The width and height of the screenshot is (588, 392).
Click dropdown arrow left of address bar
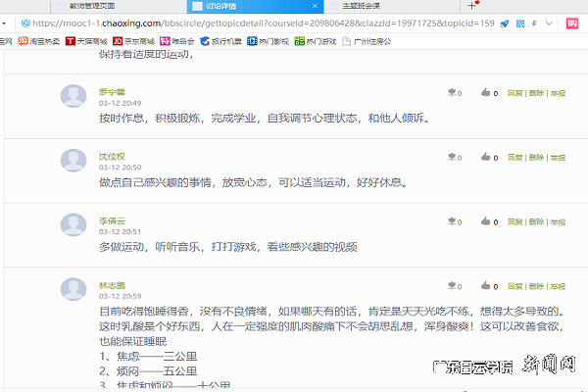(4, 24)
